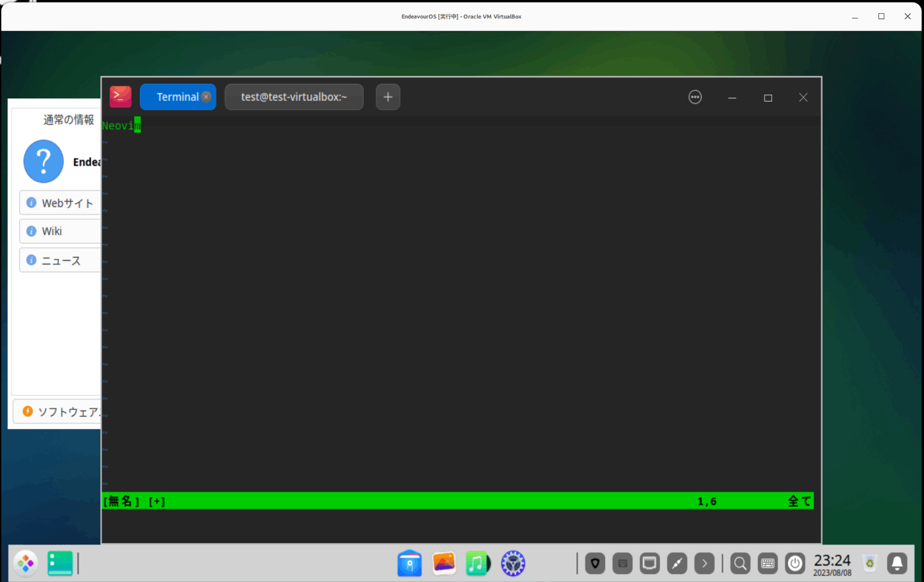
Task: Expand the tray with the arrow icon
Action: (x=705, y=564)
